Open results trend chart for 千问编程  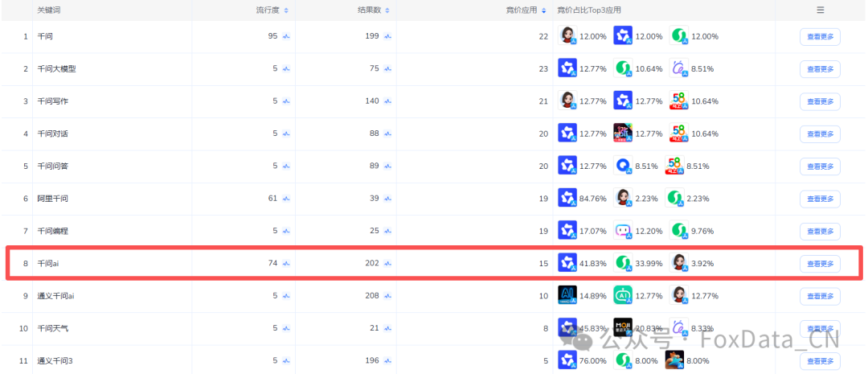tap(387, 231)
